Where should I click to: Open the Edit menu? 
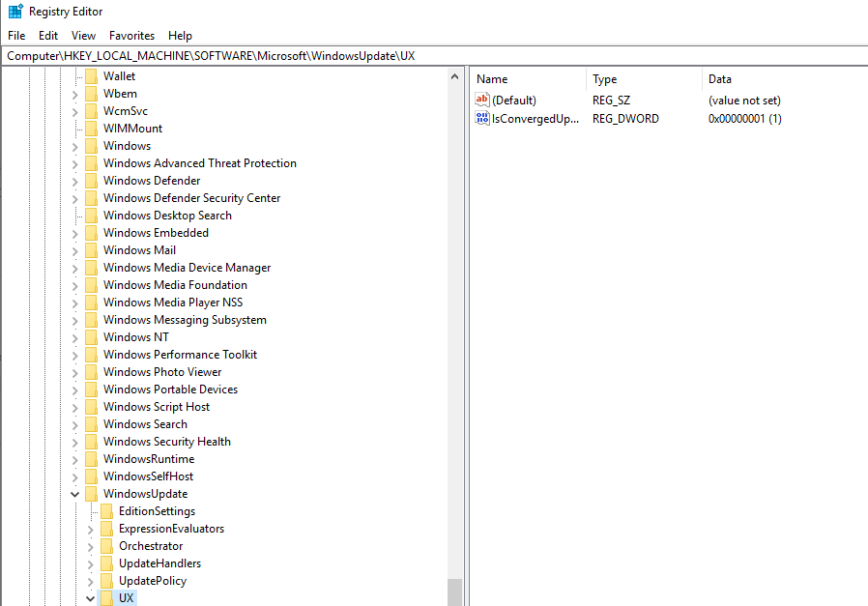pyautogui.click(x=48, y=36)
